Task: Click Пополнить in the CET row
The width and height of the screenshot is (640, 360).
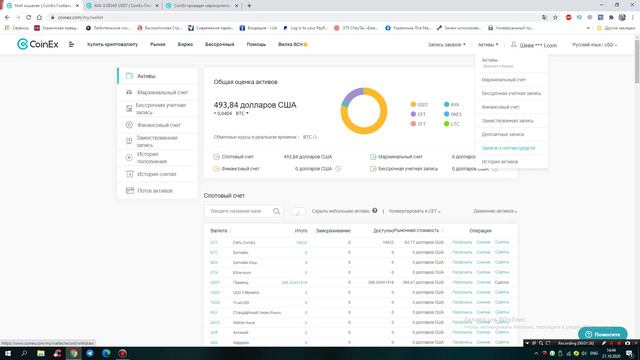Action: pos(462,242)
